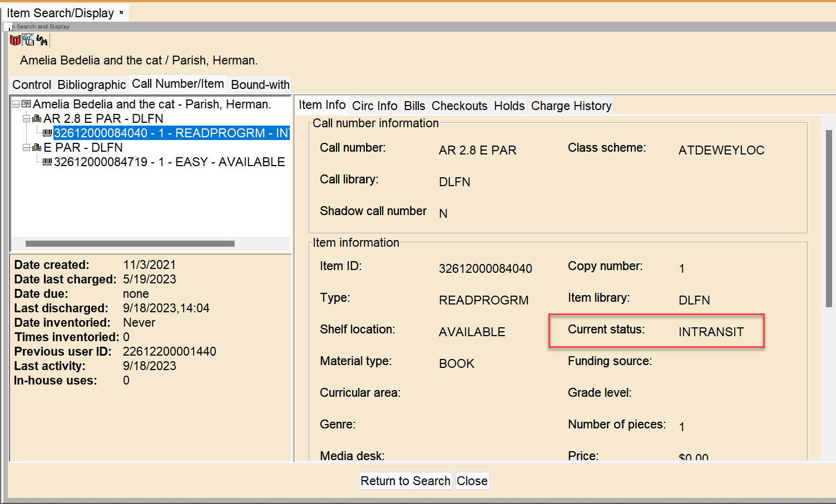
Task: Click the Genre label
Action: [x=338, y=425]
